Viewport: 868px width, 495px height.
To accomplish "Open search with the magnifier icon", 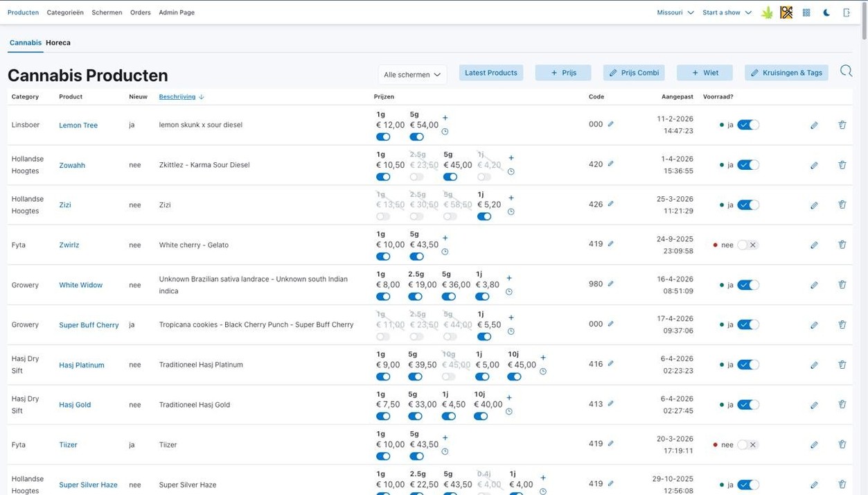I will (846, 71).
